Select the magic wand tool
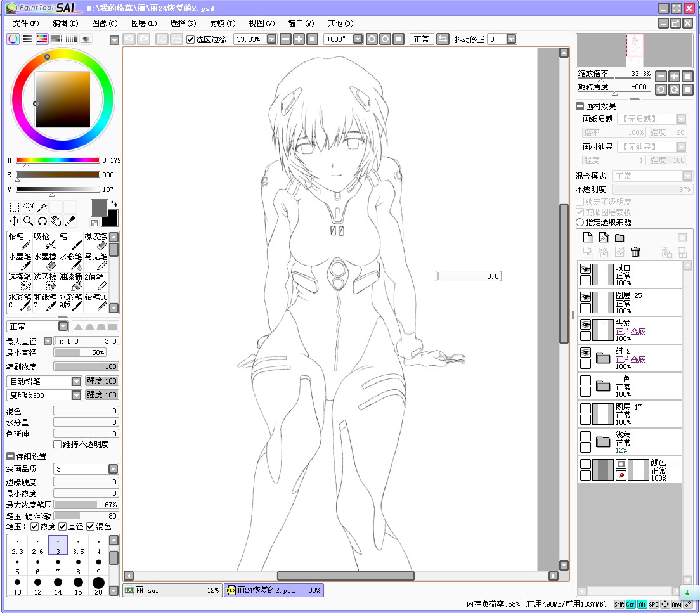The height and width of the screenshot is (613, 700). coord(42,207)
